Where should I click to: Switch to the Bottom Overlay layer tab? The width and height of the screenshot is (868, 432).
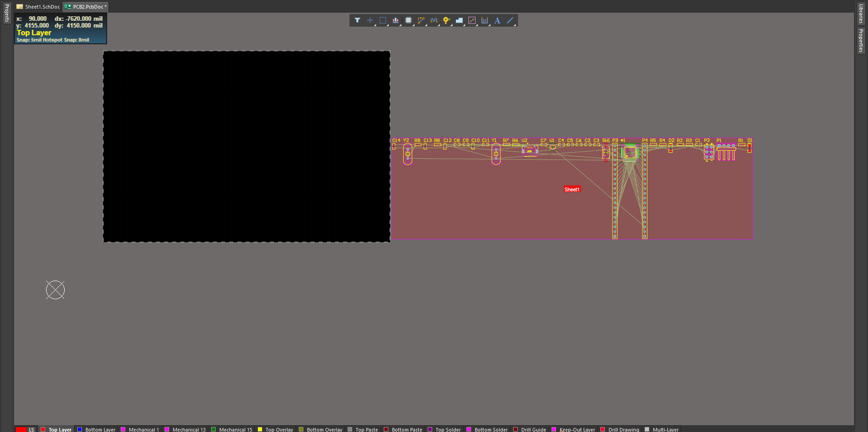coord(321,429)
